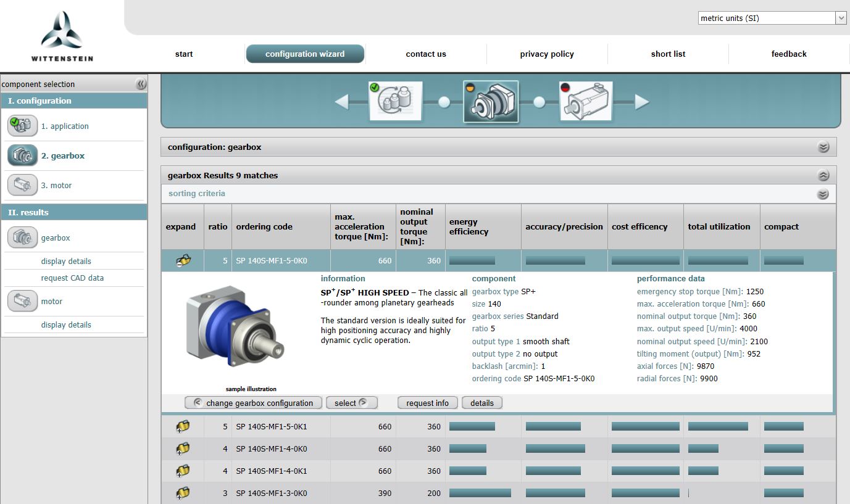
Task: Click the motor results icon in sidebar
Action: click(22, 301)
